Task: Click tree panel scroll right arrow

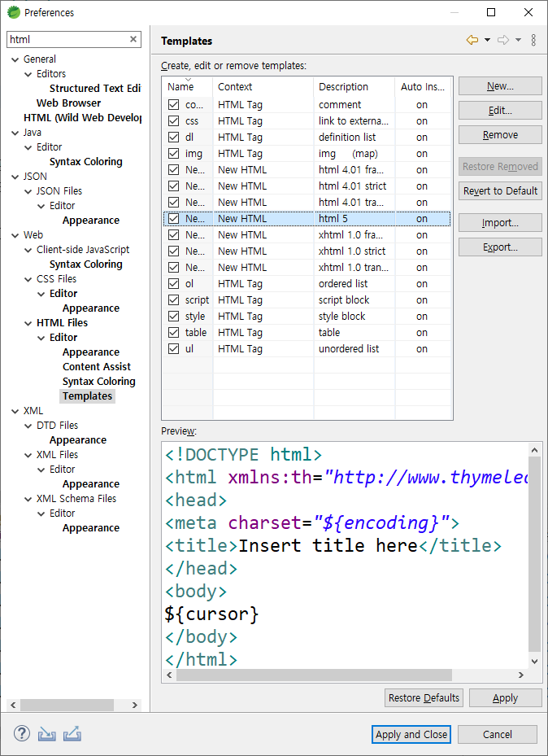Action: click(x=135, y=705)
